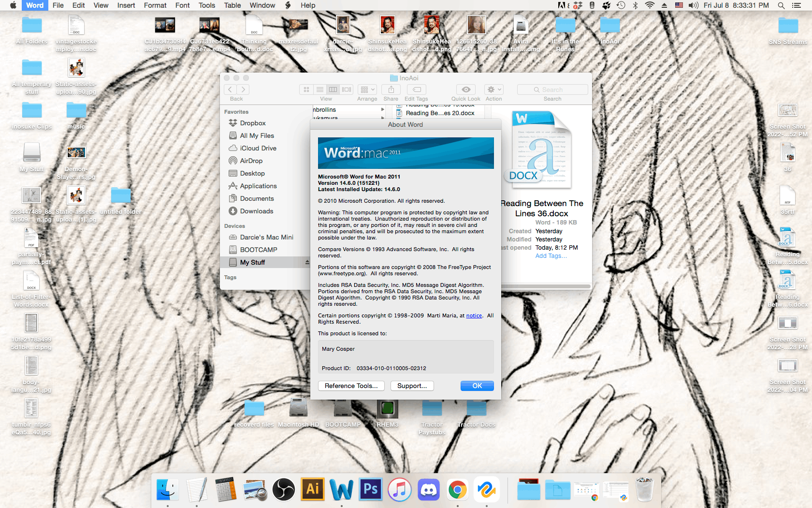Click the Finder Search field
The height and width of the screenshot is (508, 812).
(x=552, y=90)
